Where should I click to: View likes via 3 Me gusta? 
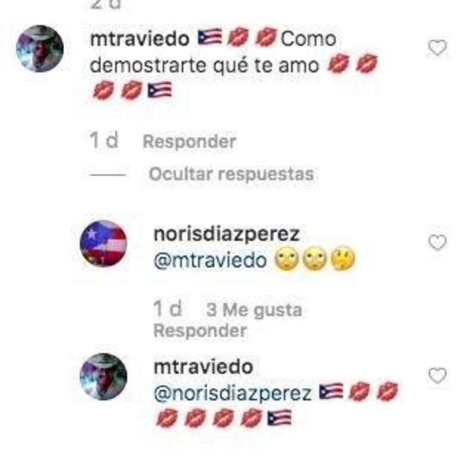click(254, 310)
